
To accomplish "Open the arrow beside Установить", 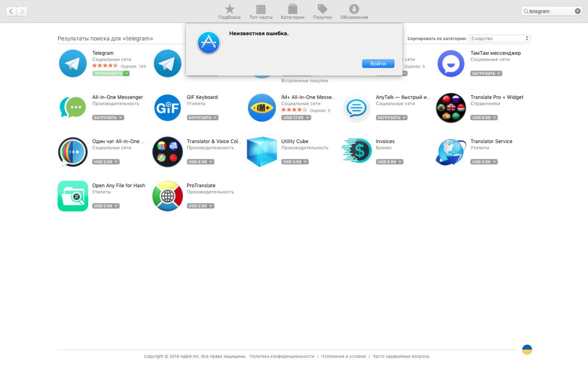I will (x=127, y=74).
